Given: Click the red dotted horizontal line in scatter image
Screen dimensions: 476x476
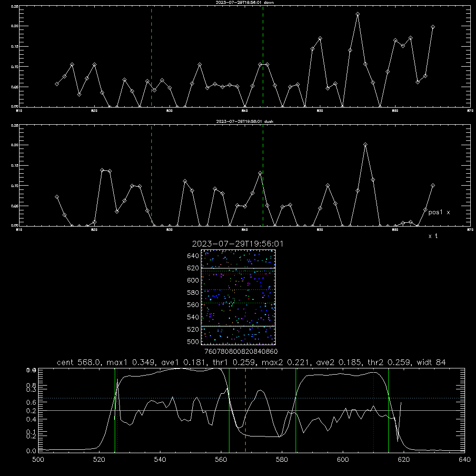Looking at the screenshot, I should pyautogui.click(x=238, y=274).
